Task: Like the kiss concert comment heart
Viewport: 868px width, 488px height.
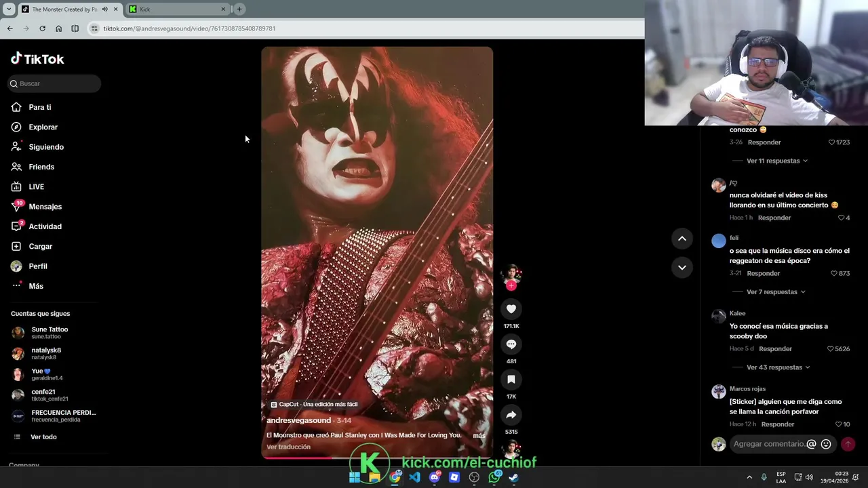Action: point(841,218)
